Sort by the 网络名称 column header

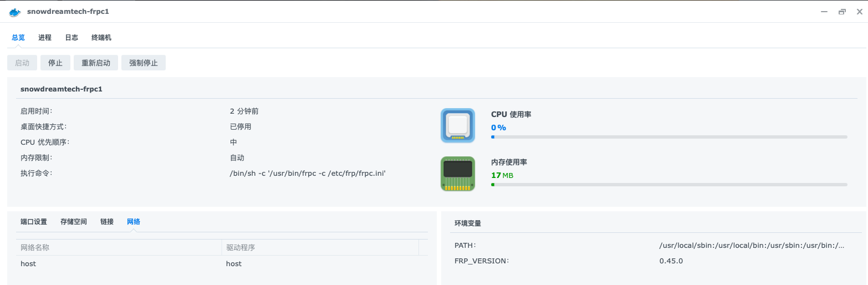(119, 247)
